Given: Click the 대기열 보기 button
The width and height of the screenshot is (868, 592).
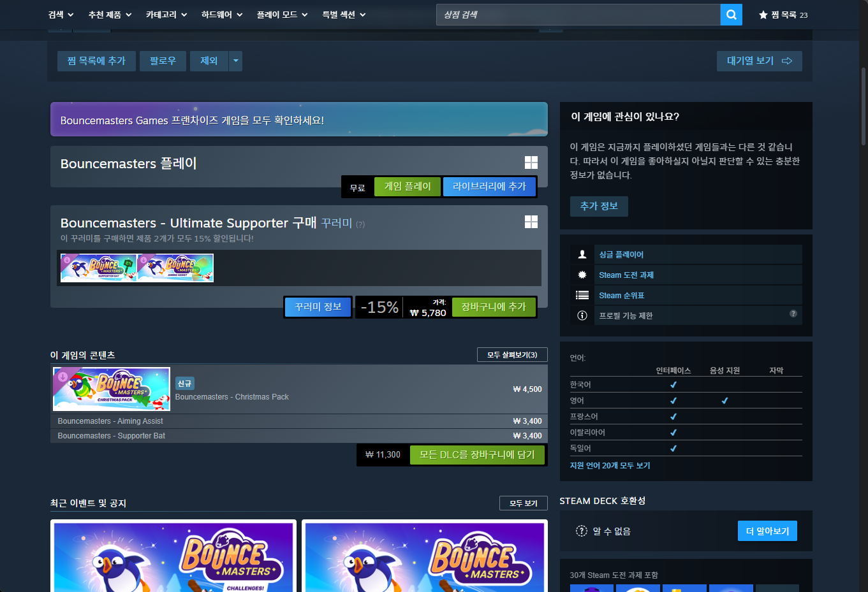Looking at the screenshot, I should coord(759,61).
